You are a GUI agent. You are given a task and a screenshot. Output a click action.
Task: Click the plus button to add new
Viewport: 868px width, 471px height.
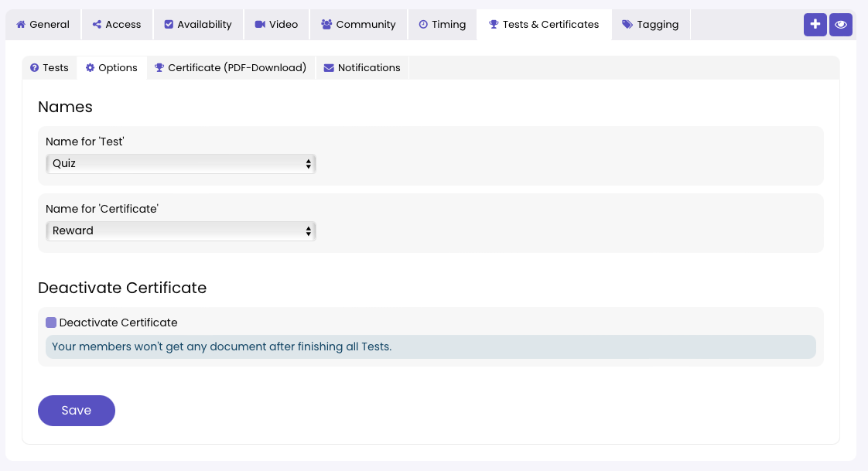pyautogui.click(x=815, y=24)
